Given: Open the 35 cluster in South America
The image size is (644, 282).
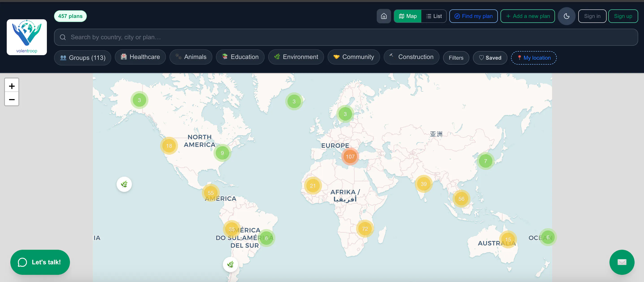Looking at the screenshot, I should click(x=232, y=229).
